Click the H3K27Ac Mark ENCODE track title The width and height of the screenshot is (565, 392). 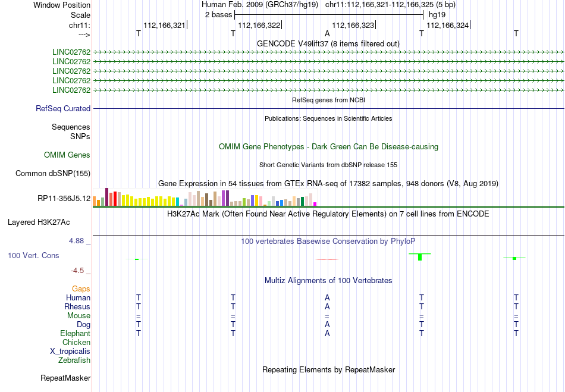tap(328, 214)
